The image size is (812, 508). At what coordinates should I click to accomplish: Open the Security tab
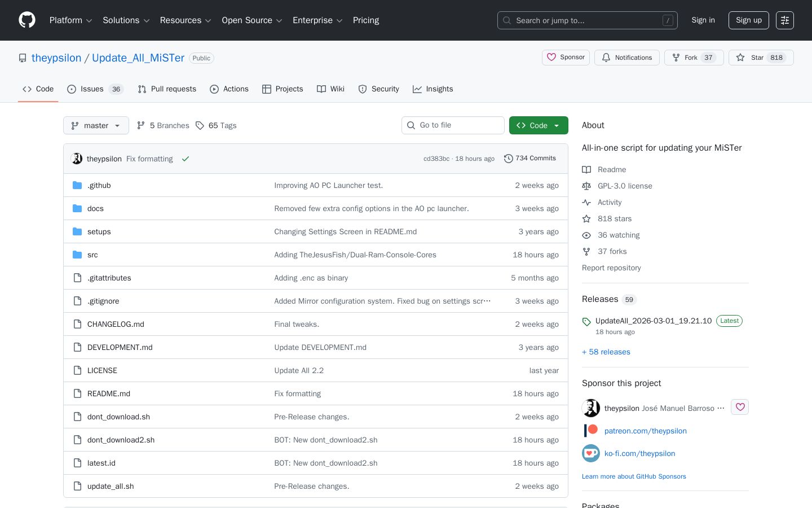point(378,89)
